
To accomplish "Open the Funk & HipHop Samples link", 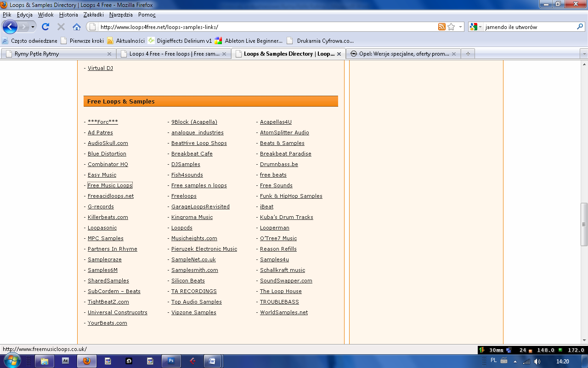I will tap(291, 196).
